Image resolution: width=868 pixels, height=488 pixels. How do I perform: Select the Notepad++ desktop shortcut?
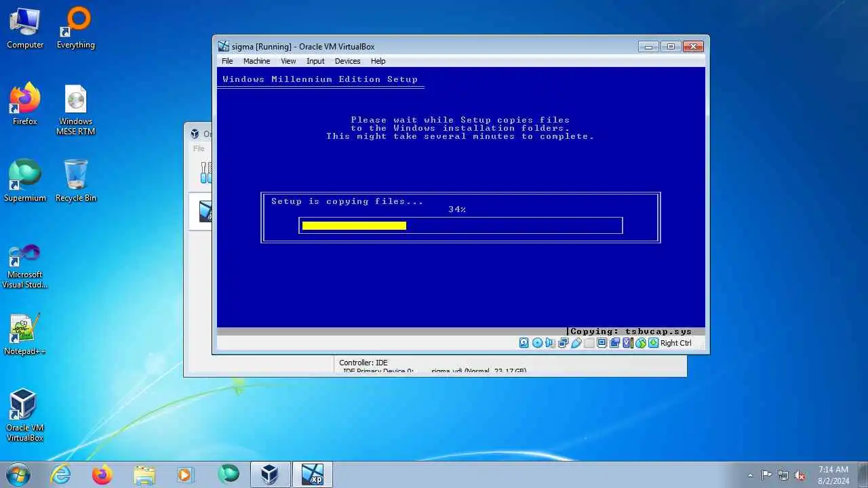[25, 334]
